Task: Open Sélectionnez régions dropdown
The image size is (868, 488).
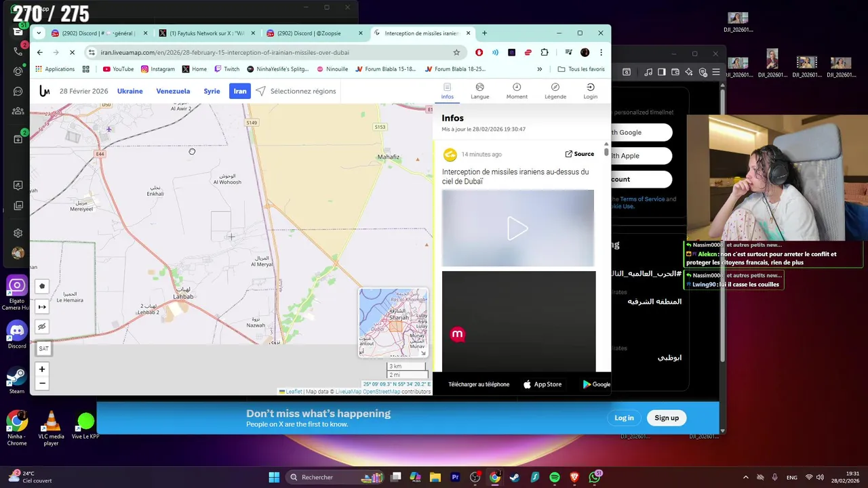Action: click(296, 91)
